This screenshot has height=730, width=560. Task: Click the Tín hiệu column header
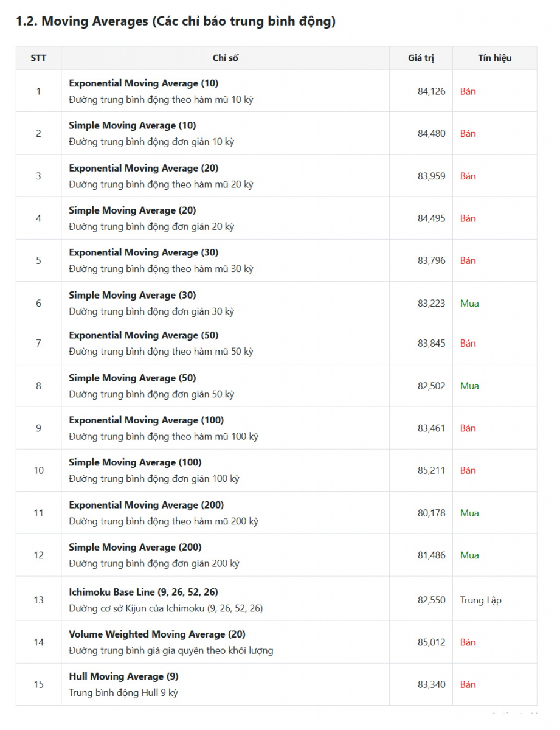point(494,58)
